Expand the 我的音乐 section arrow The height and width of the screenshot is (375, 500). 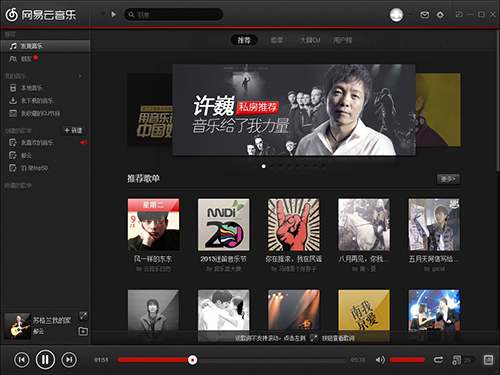tap(80, 76)
